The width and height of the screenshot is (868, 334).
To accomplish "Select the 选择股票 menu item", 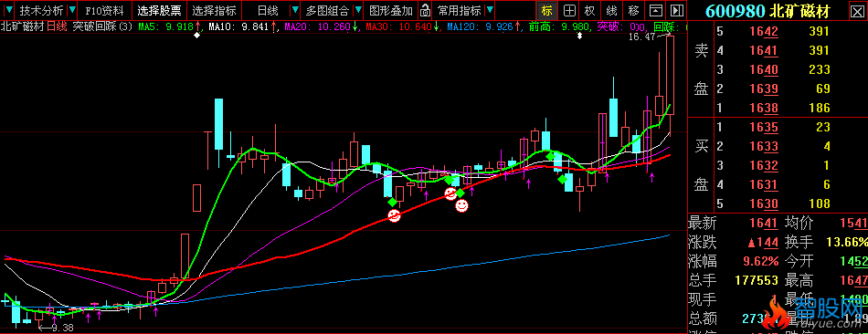I will click(x=159, y=10).
